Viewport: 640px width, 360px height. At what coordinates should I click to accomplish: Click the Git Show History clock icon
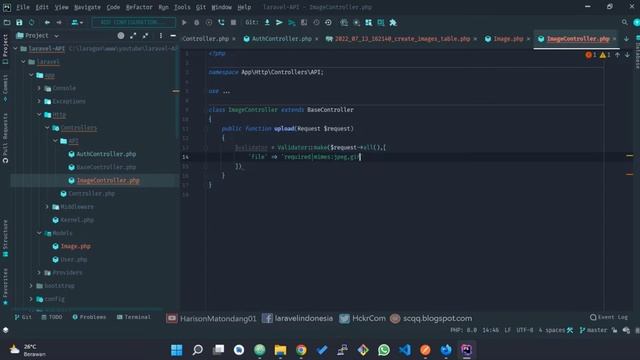(316, 22)
